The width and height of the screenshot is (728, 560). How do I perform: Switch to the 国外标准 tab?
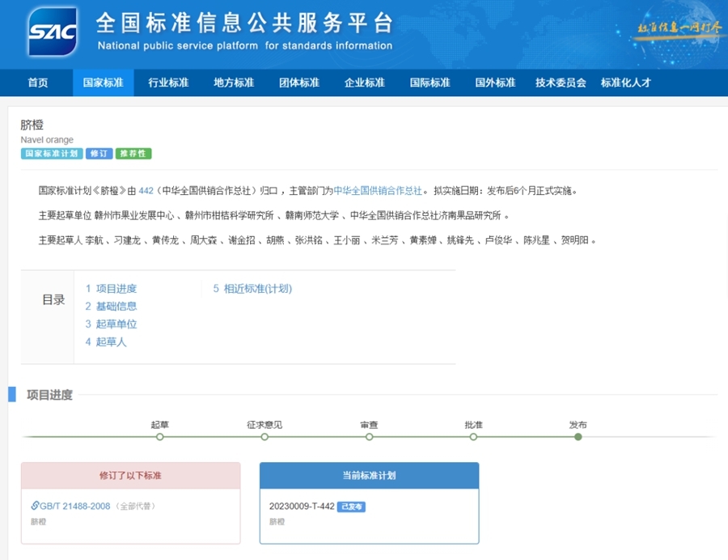pos(495,83)
